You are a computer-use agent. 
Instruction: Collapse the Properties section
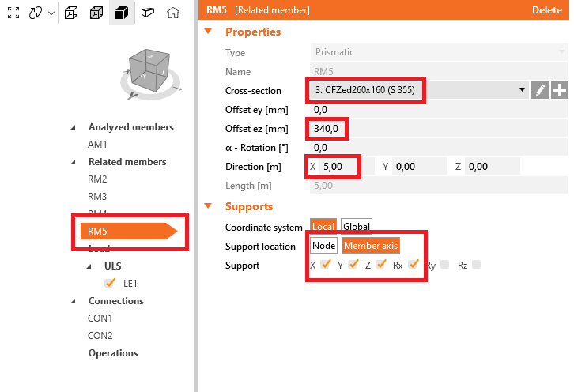tap(208, 32)
